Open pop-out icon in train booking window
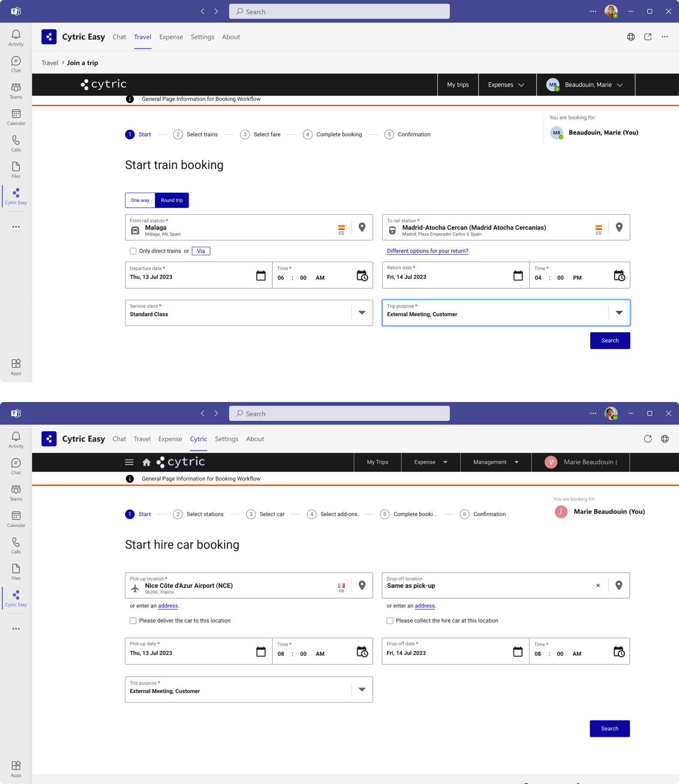679x784 pixels. point(648,37)
